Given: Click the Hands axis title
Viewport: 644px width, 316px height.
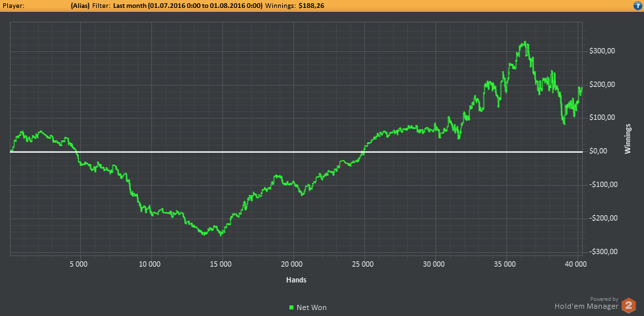Looking at the screenshot, I should [x=296, y=280].
